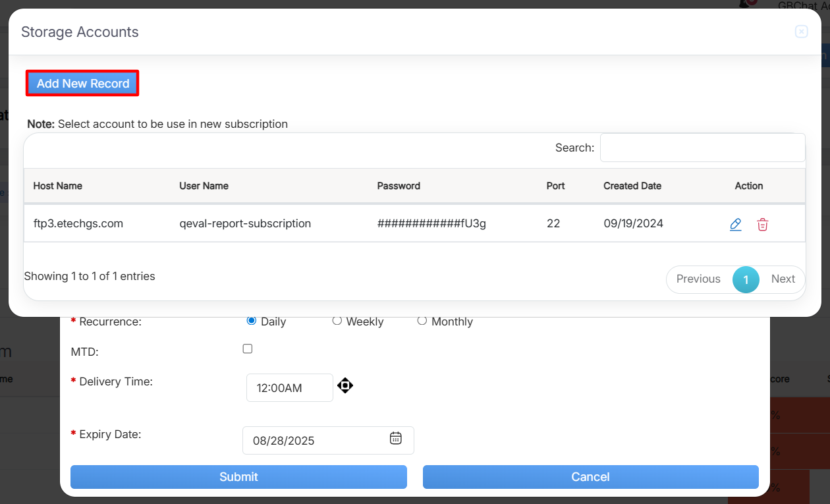Click the Delivery Time field 12:00AM
The image size is (830, 504).
[x=290, y=387]
